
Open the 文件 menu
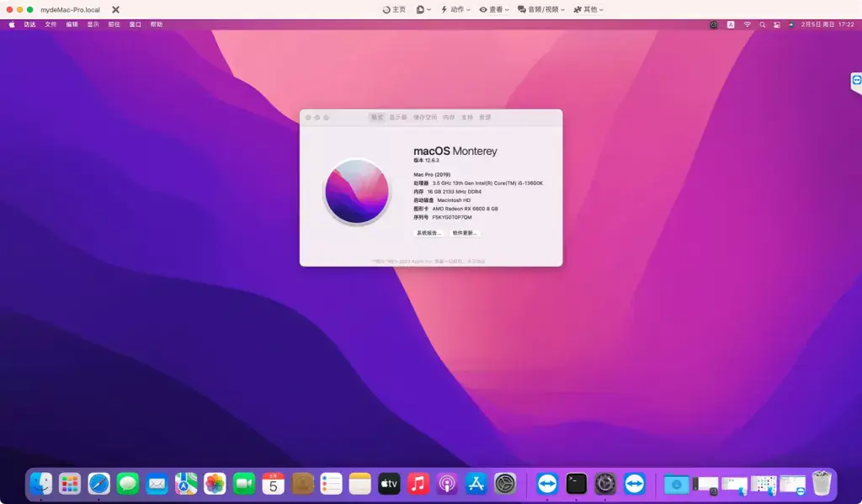pos(51,24)
